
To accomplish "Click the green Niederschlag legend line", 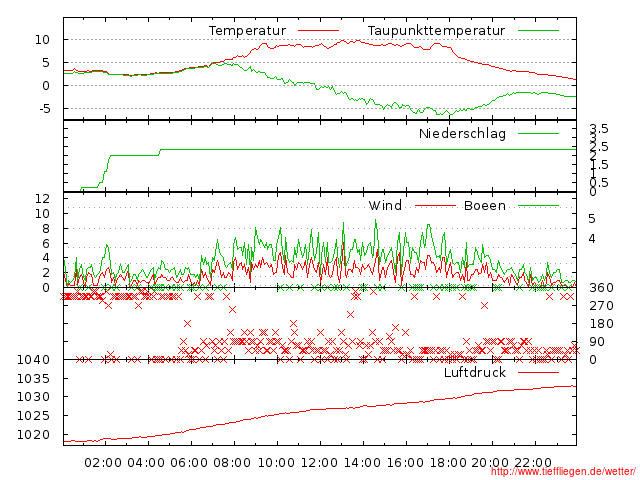I will click(x=538, y=133).
